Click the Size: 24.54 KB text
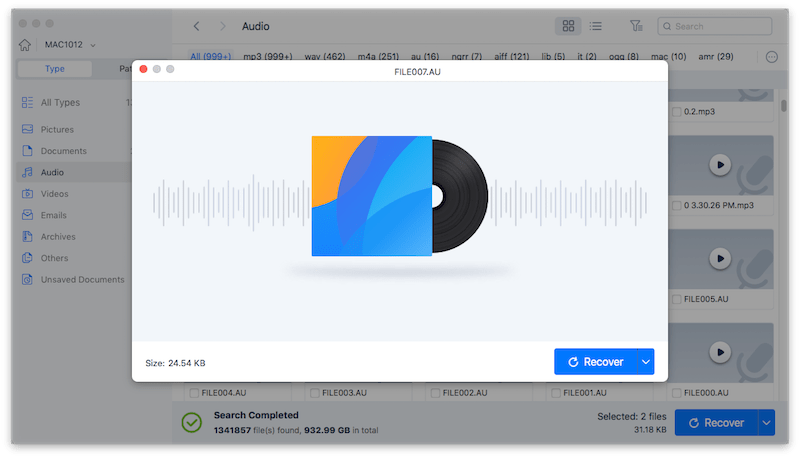800x458 pixels. click(175, 363)
